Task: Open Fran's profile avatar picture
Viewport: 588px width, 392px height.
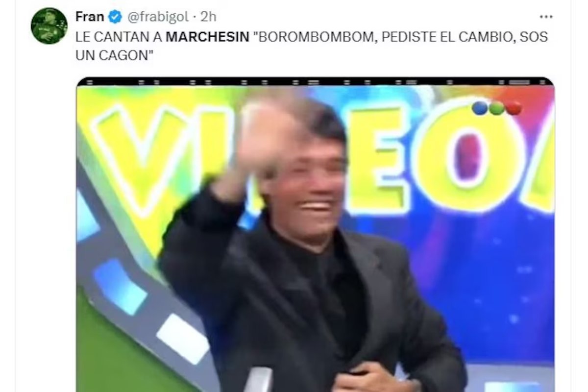Action: pyautogui.click(x=49, y=26)
